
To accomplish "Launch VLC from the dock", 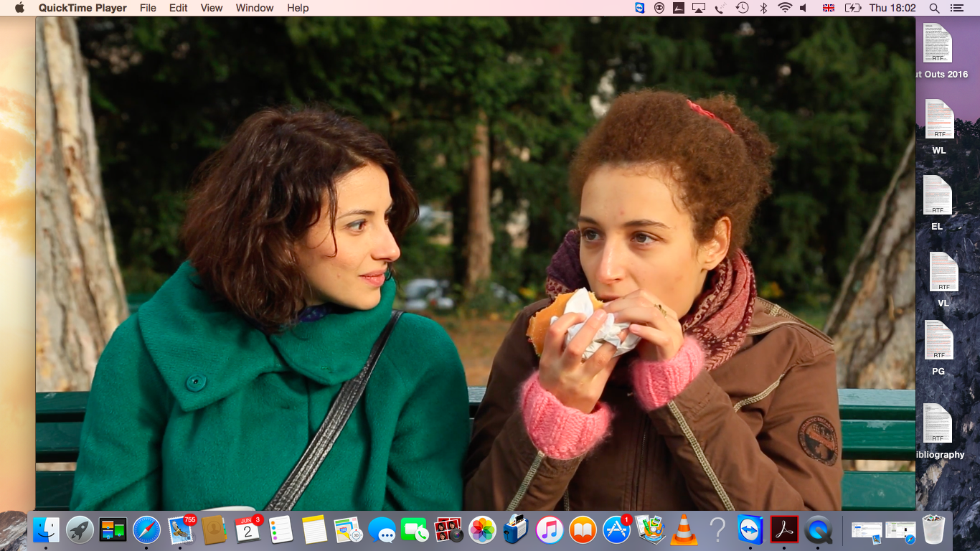I will coord(684,530).
